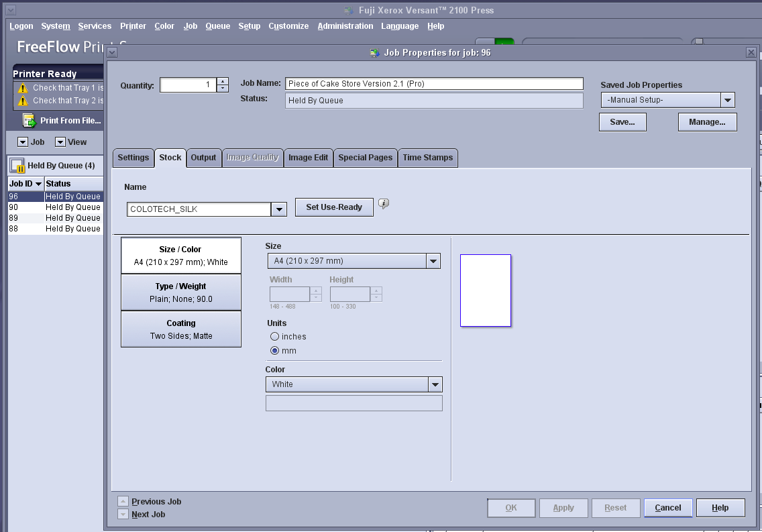Screen dimensions: 762x532
Task: Open the Administration menu
Action: coord(345,26)
